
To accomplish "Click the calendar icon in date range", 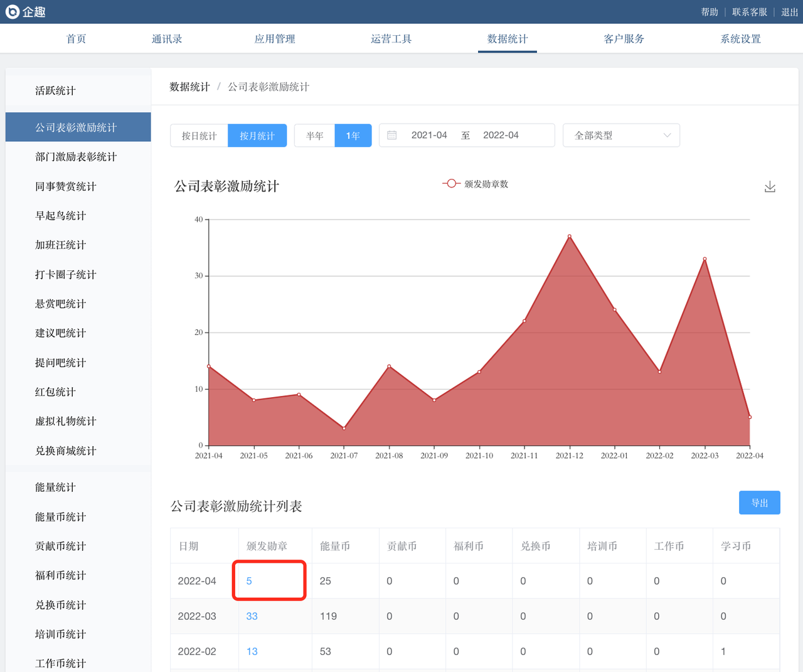I will [392, 136].
